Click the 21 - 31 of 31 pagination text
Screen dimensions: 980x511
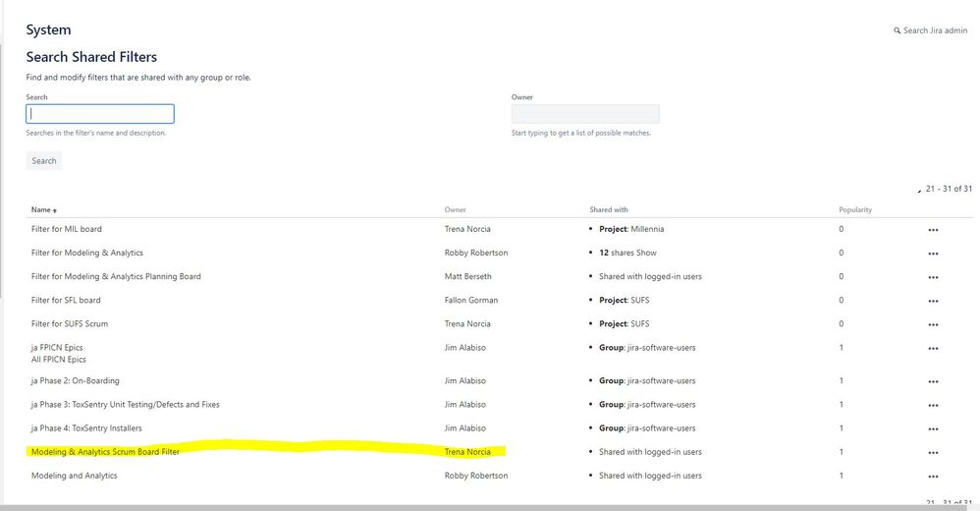click(x=949, y=189)
